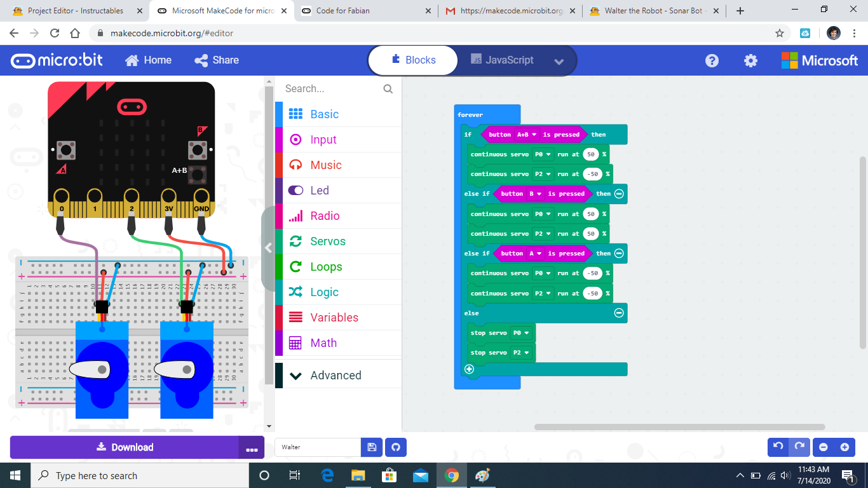This screenshot has height=488, width=868.
Task: Open File Explorer from the taskbar
Action: click(x=358, y=475)
